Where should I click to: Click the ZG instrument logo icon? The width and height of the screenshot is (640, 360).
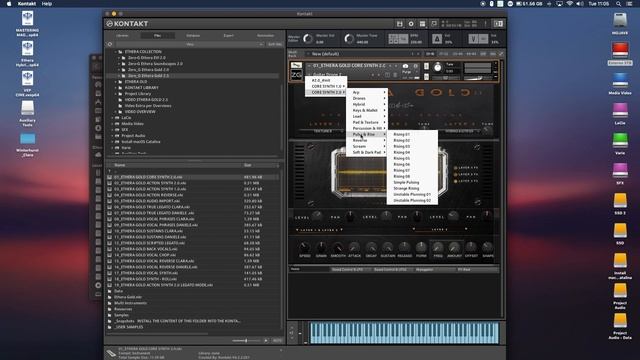[x=296, y=75]
